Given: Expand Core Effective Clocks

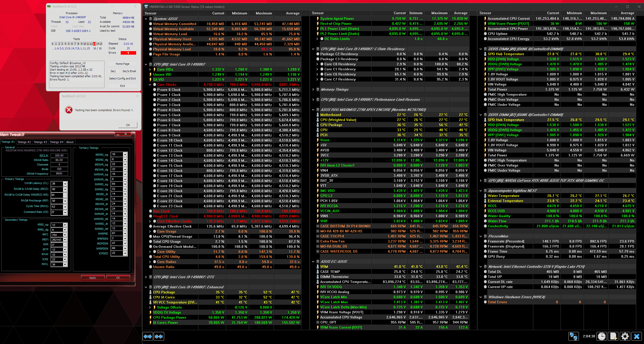Looking at the screenshot, I should point(150,221).
